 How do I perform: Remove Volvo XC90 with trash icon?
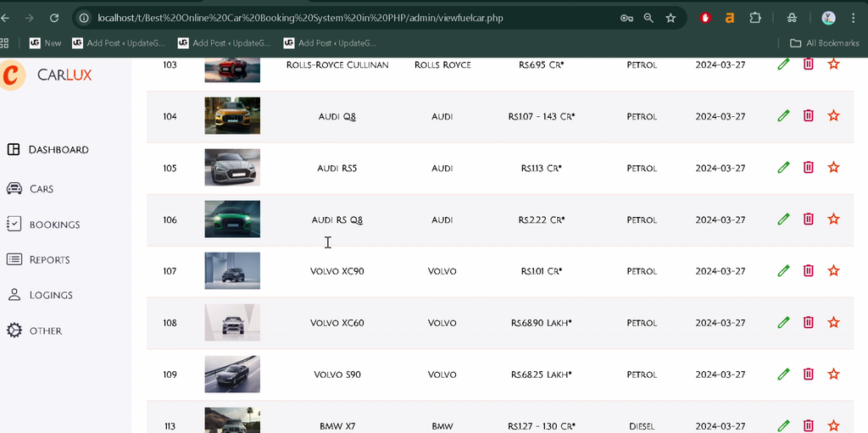808,270
